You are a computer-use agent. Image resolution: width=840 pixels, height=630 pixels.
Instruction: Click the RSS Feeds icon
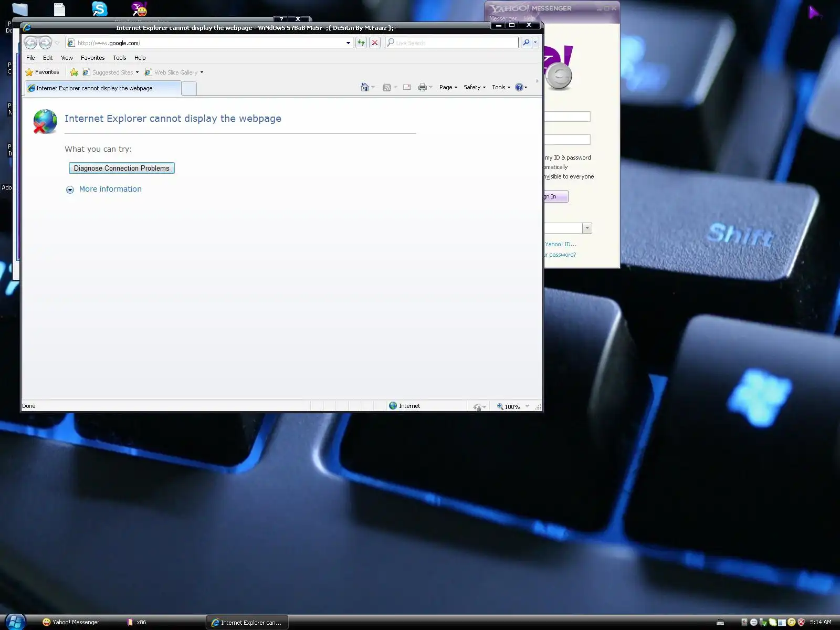[387, 87]
